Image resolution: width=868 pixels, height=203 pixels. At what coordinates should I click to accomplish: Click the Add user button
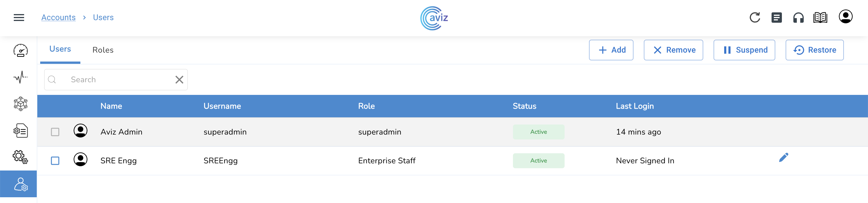coord(611,50)
